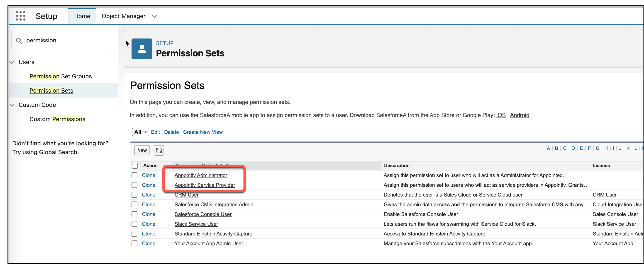Open Permission Set Groups in sidebar
The image size is (644, 264).
[x=61, y=76]
